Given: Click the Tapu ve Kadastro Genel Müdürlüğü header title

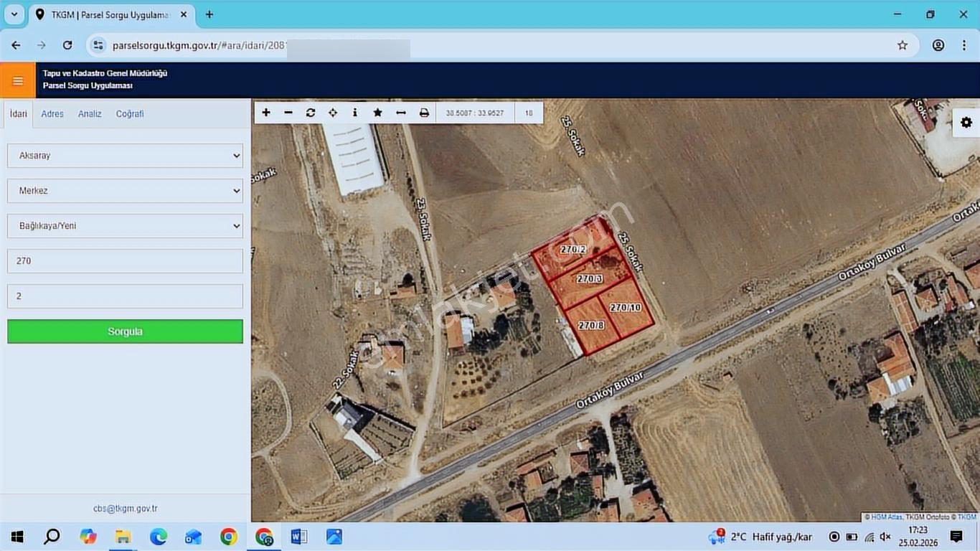Looking at the screenshot, I should click(105, 73).
